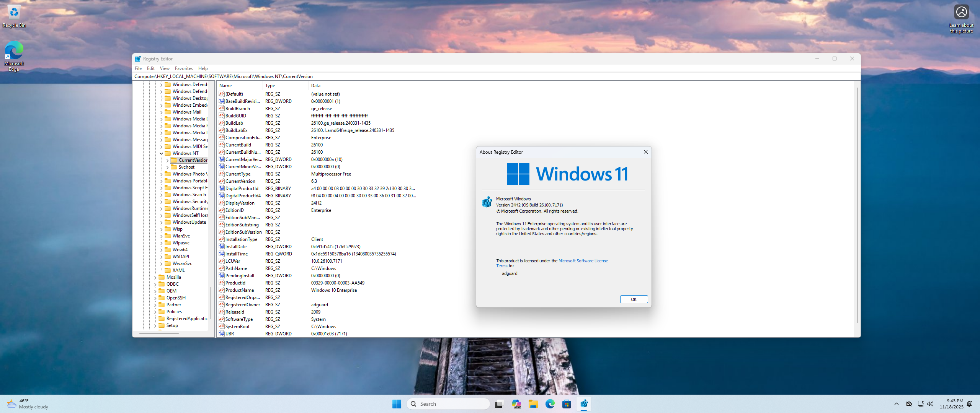The width and height of the screenshot is (980, 413).
Task: Open the Favorites menu
Action: [184, 68]
